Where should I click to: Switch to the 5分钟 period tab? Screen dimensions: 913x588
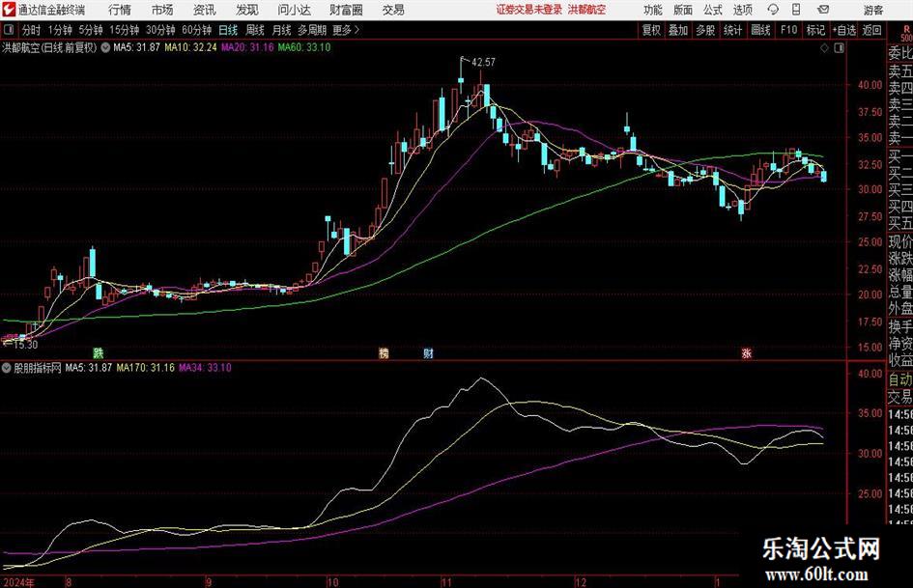click(91, 30)
